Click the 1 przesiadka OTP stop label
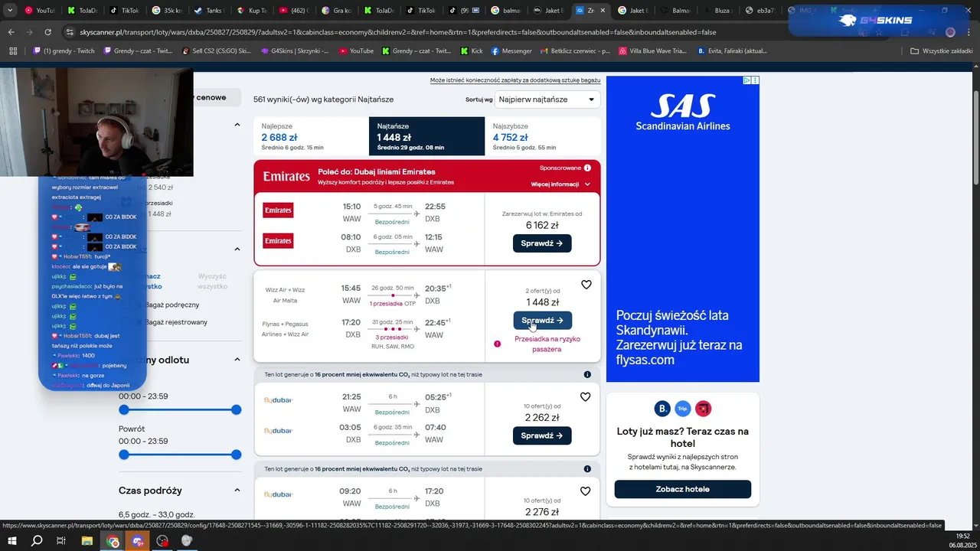Viewport: 980px width, 551px height. tap(393, 304)
